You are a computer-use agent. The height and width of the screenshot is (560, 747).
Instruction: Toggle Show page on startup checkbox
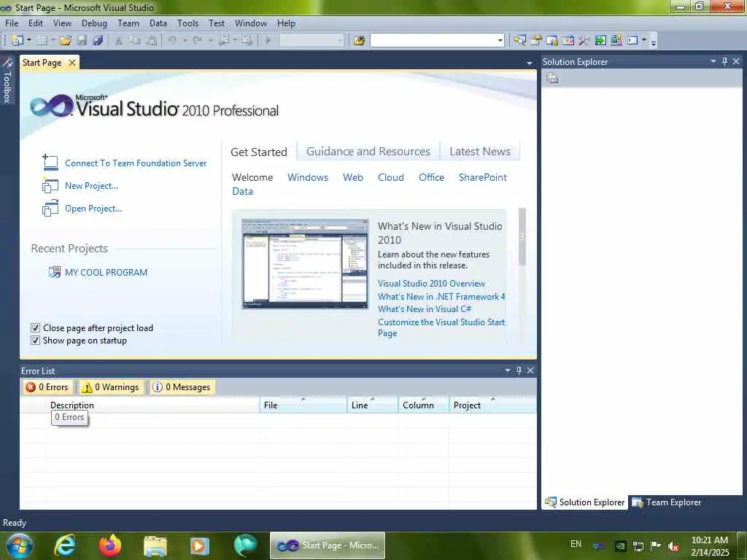pos(35,340)
